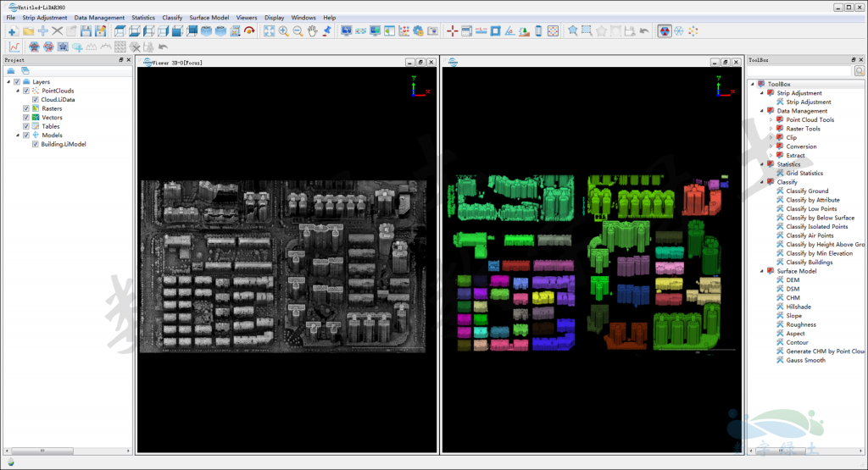The height and width of the screenshot is (470, 868).
Task: Toggle the Building.LiModel checkbox
Action: point(35,144)
